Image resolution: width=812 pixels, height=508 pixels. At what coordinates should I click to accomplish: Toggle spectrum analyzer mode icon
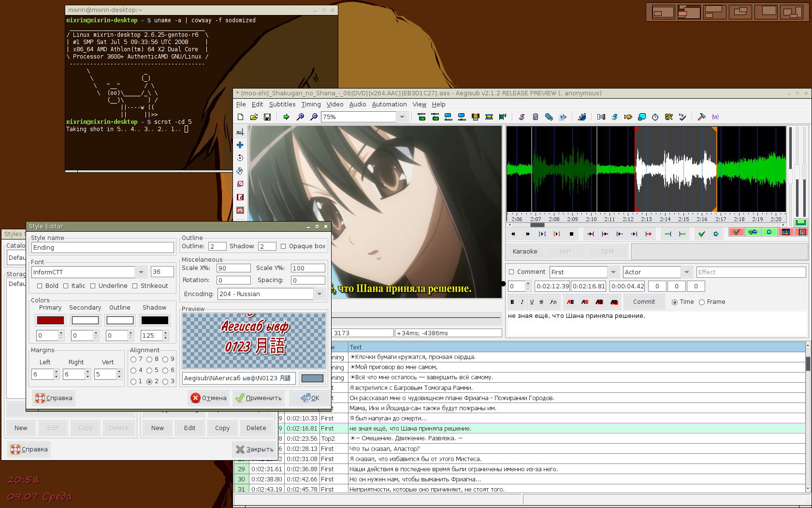click(x=786, y=232)
